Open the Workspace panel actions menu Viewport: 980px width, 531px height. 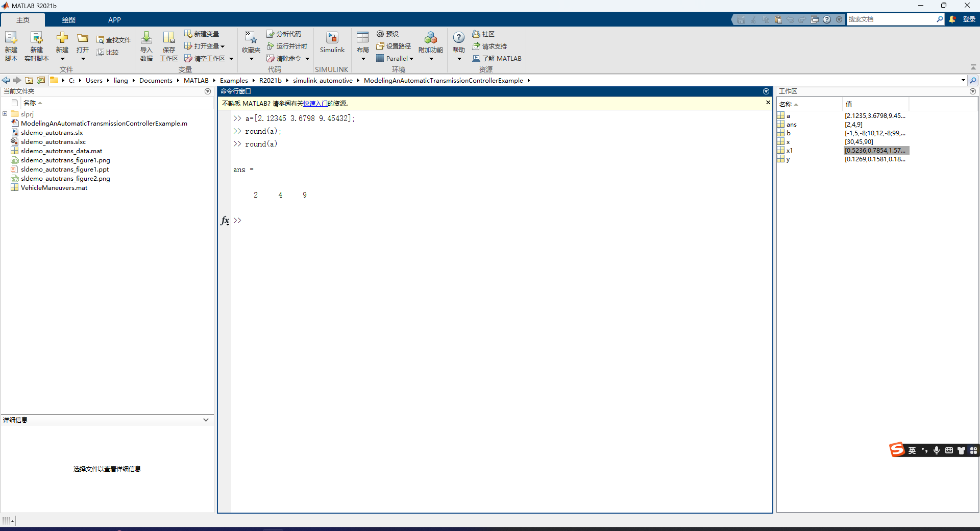click(973, 91)
